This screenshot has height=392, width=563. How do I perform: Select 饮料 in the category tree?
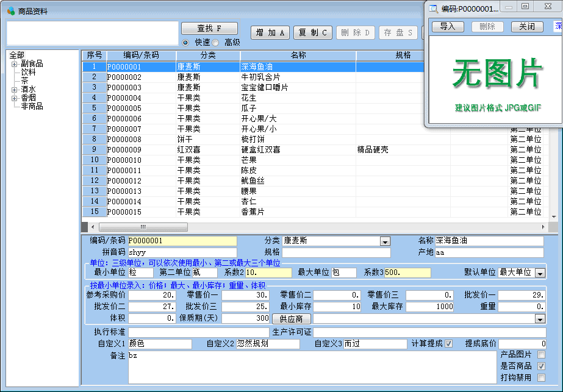[28, 72]
